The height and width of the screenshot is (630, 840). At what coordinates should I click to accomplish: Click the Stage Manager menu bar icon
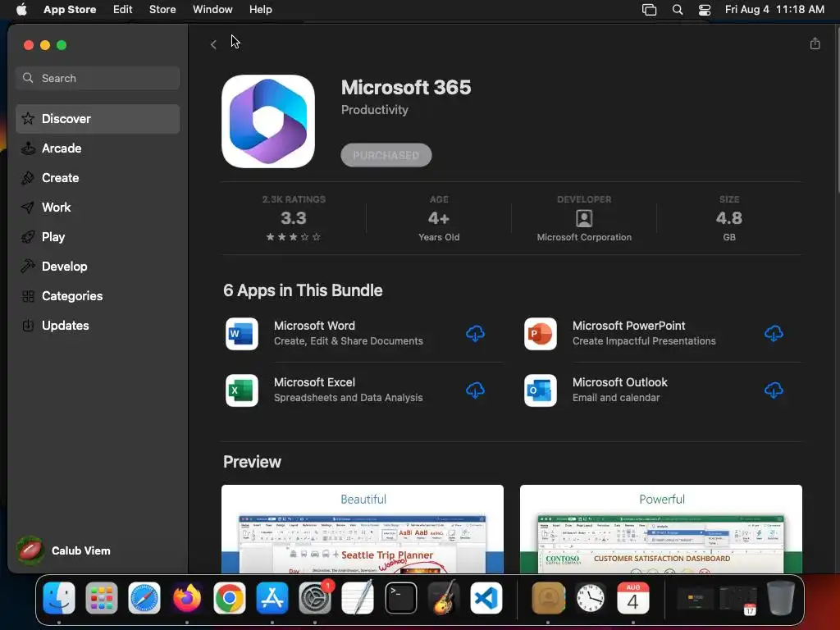click(x=650, y=10)
